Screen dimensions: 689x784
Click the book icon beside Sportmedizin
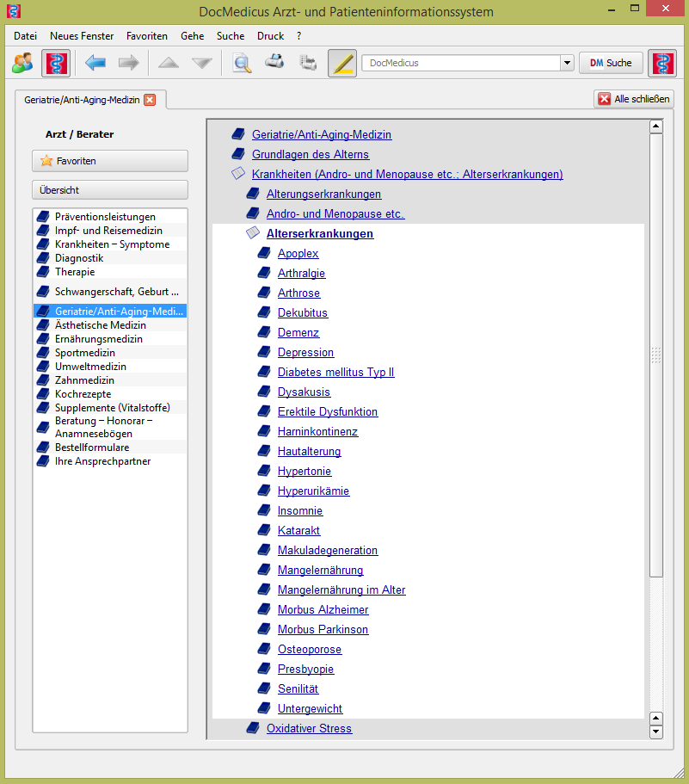click(x=43, y=353)
